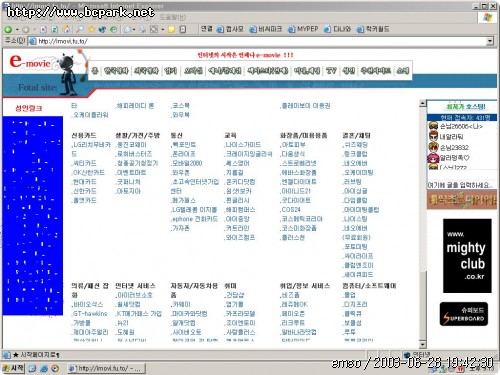Open the 현대카드 link
Screen dimensions: 500x375
pos(84,182)
